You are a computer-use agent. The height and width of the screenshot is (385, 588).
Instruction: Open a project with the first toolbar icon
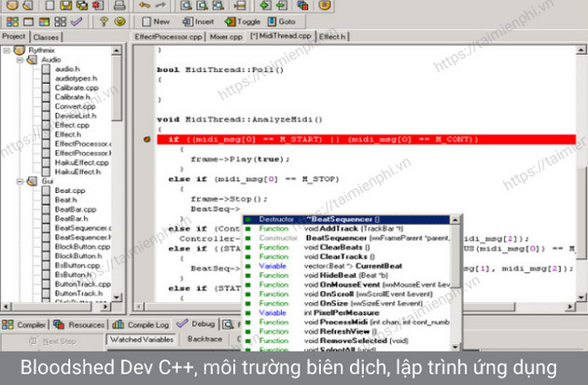click(x=12, y=5)
